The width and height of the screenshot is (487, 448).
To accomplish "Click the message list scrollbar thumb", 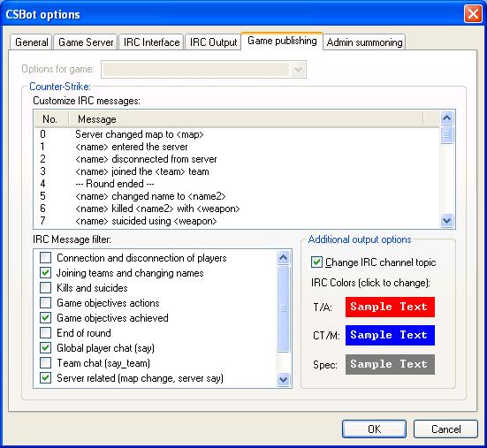I will pos(446,134).
